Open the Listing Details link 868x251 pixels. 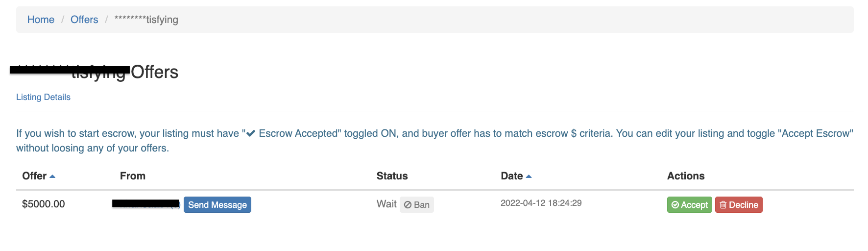(43, 97)
